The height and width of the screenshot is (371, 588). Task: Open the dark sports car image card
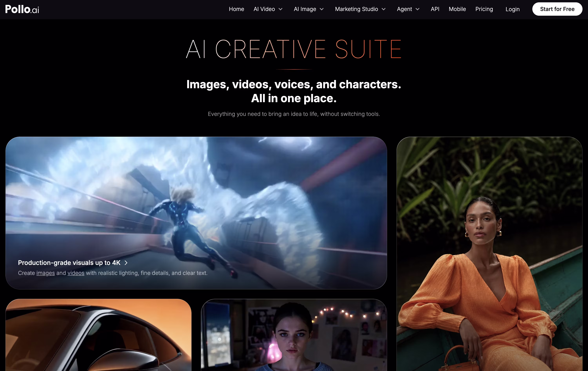(98, 335)
